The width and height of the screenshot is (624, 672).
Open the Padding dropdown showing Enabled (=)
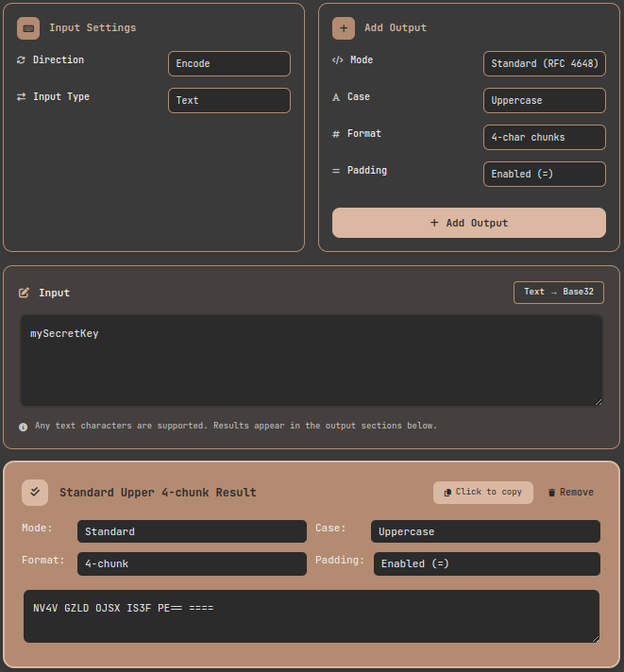[545, 175]
